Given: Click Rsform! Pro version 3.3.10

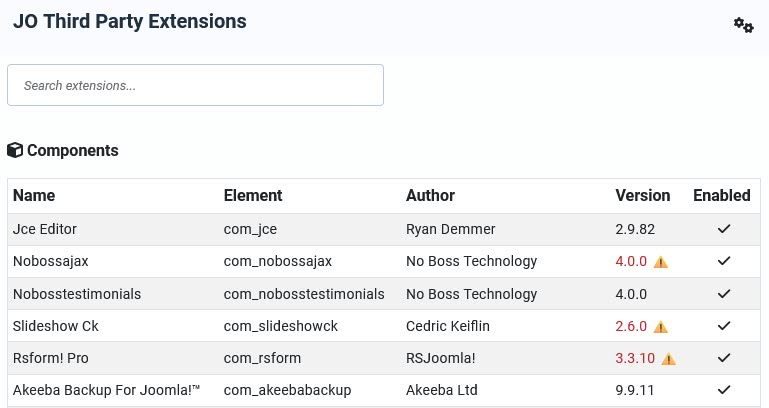Looking at the screenshot, I should [x=635, y=358].
